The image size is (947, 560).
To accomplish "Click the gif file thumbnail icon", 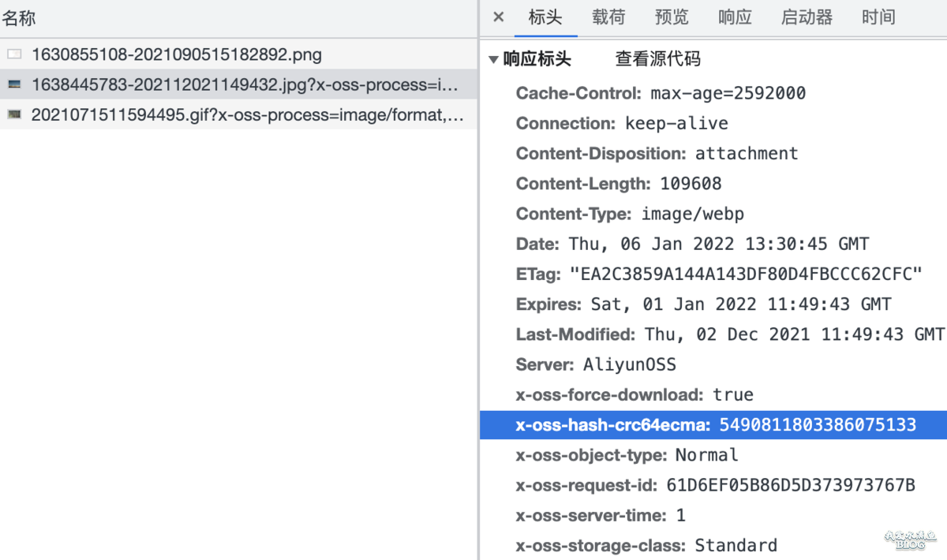I will coord(14,114).
